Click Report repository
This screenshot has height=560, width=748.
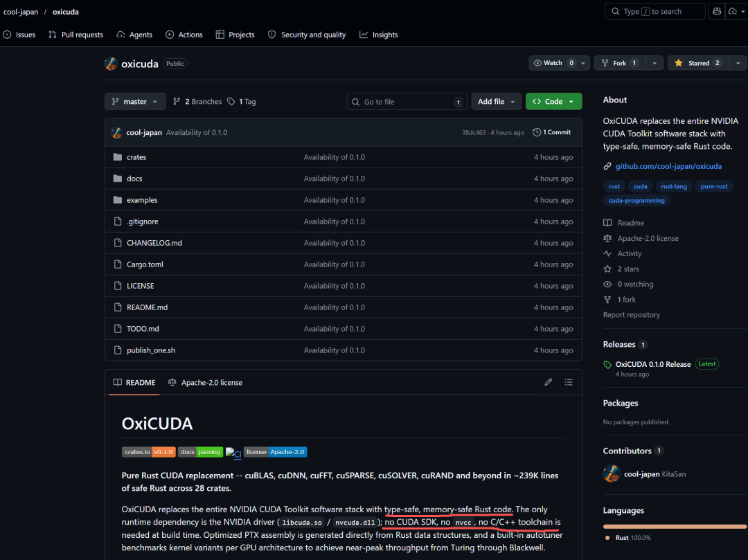631,315
